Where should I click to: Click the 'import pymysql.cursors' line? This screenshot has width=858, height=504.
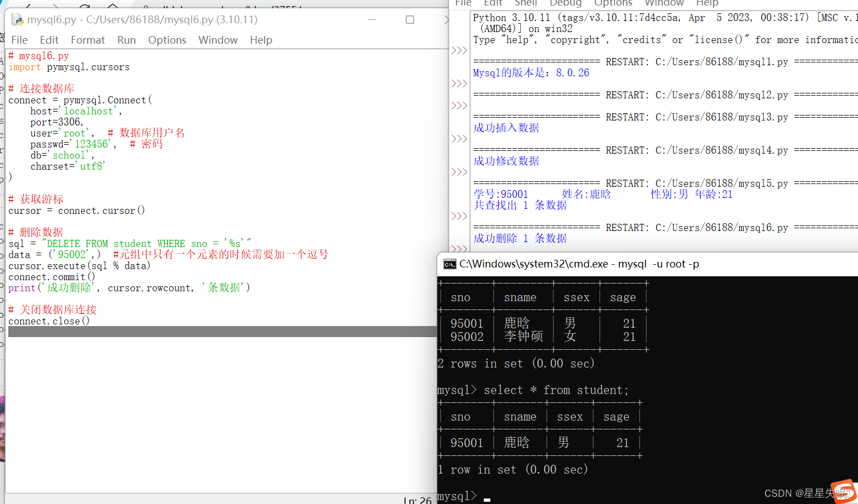69,67
